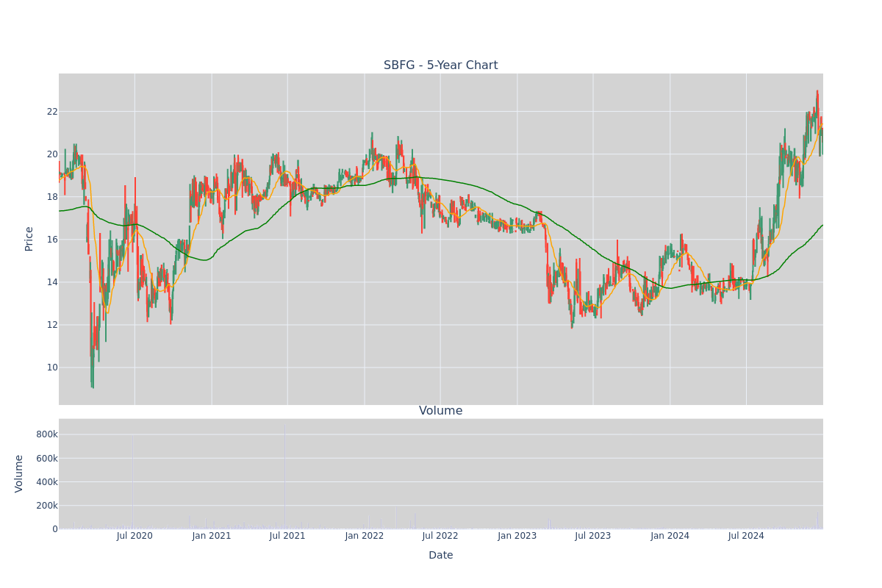Click the volume tick label 800k
Viewport: 882px width, 588px height.
pos(47,434)
